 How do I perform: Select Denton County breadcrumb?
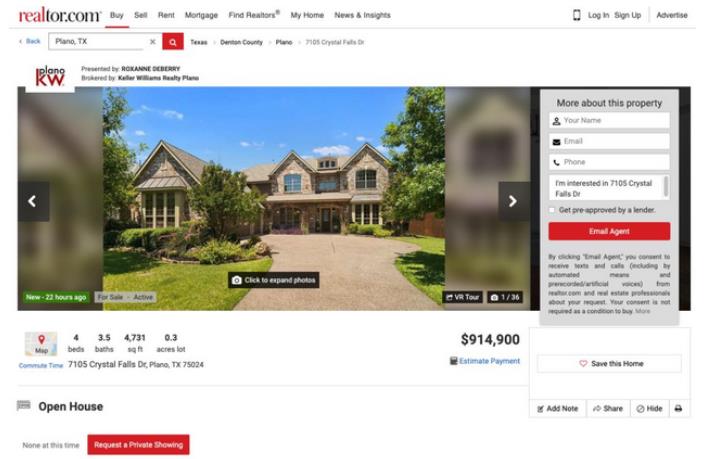pyautogui.click(x=242, y=42)
